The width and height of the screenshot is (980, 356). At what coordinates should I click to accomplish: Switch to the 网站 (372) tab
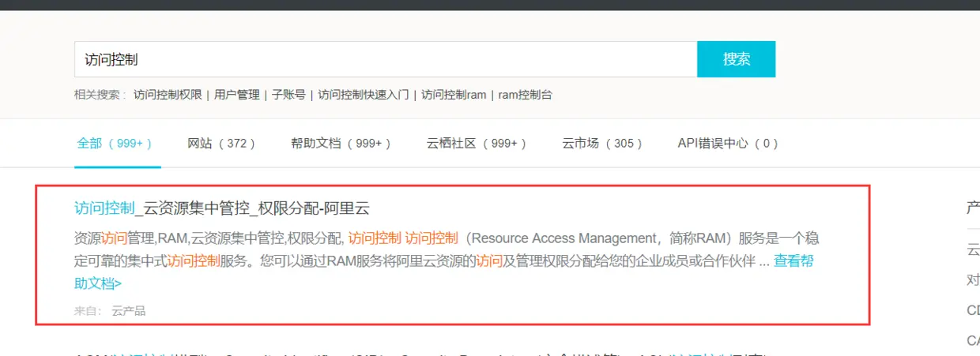click(222, 144)
